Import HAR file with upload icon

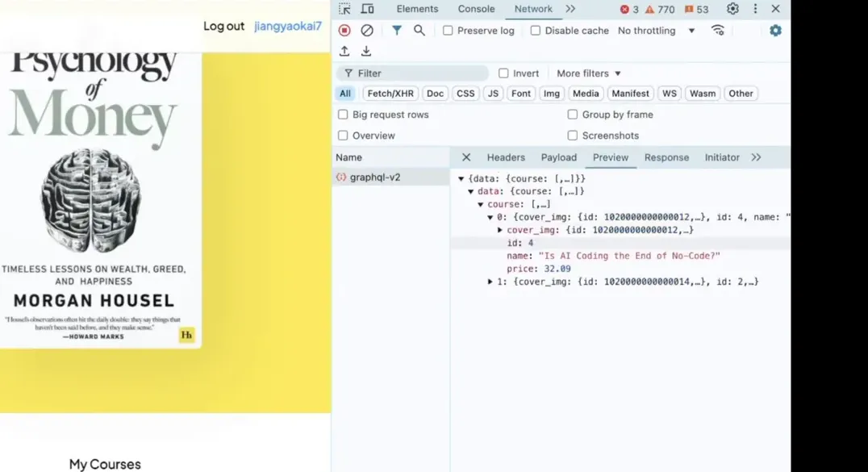tap(344, 51)
